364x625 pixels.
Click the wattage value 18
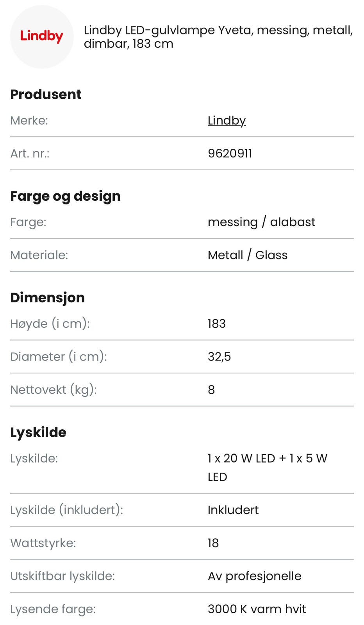(x=213, y=543)
